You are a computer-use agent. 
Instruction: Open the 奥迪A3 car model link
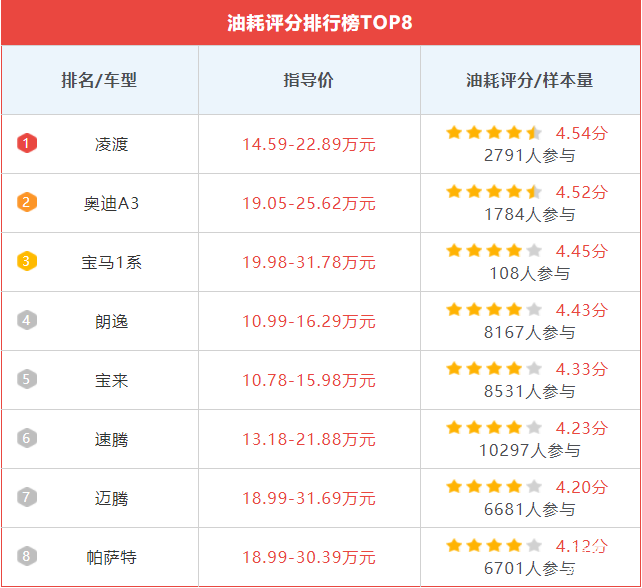pyautogui.click(x=111, y=203)
